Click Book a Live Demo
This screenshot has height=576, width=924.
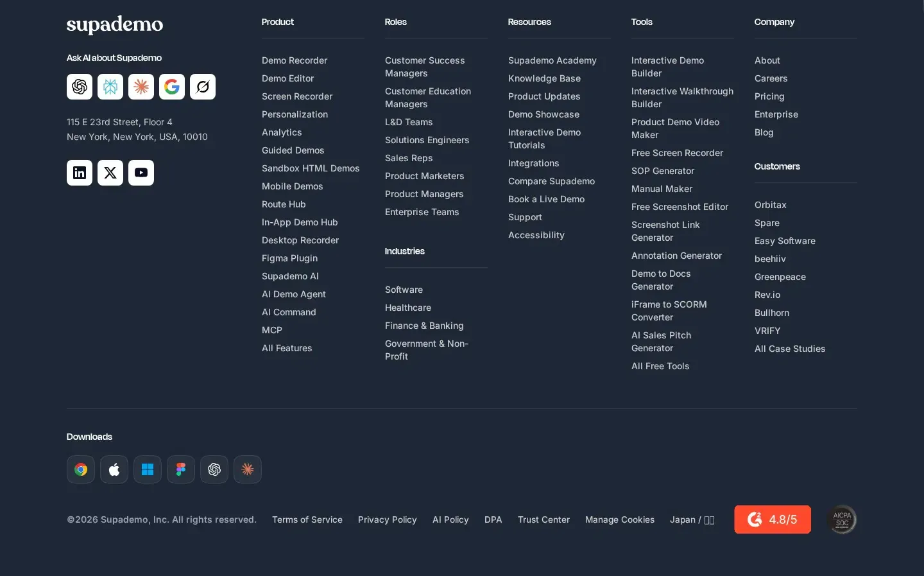point(546,199)
